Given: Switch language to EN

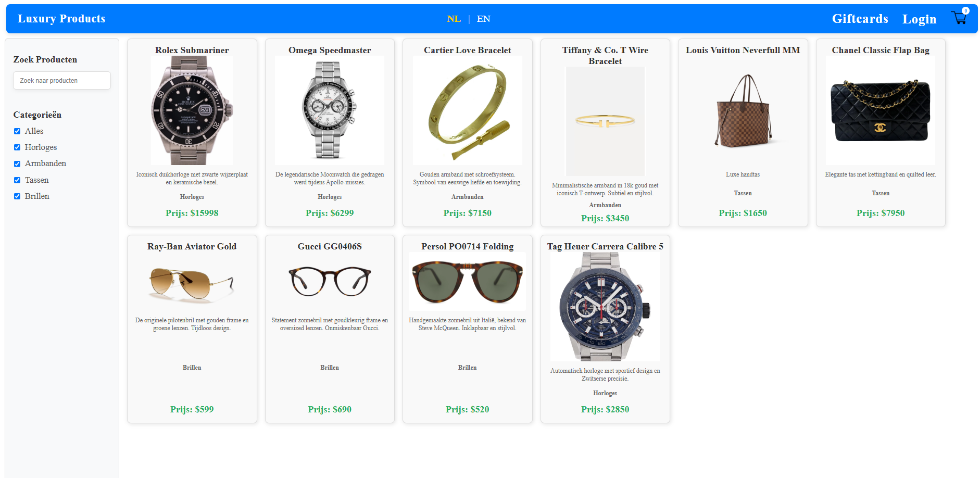Looking at the screenshot, I should coord(483,19).
